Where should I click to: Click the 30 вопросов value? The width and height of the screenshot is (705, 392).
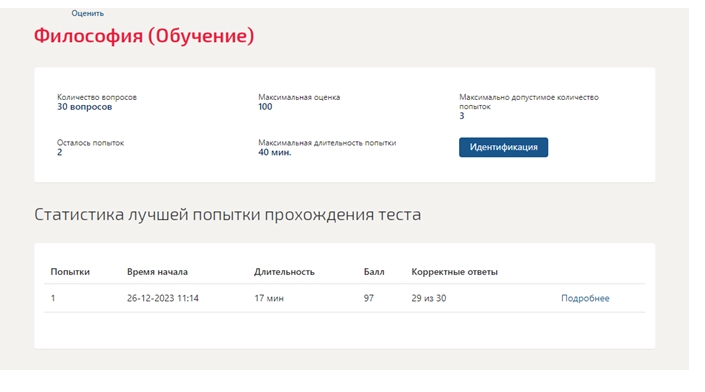click(x=85, y=107)
